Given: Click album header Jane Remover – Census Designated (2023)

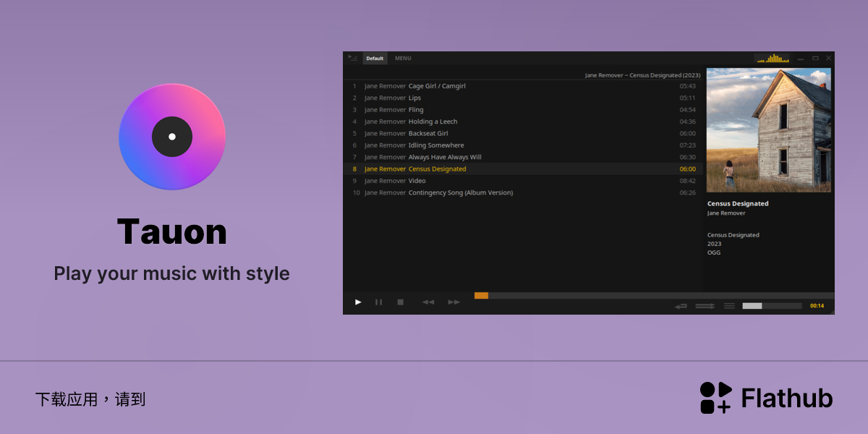Looking at the screenshot, I should tap(642, 75).
